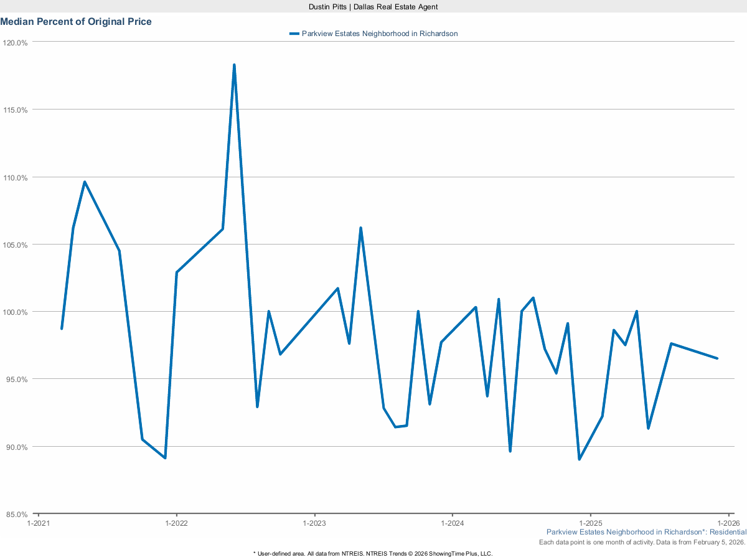This screenshot has height=560, width=747.
Task: Click the final data point at line's right end
Action: [717, 358]
